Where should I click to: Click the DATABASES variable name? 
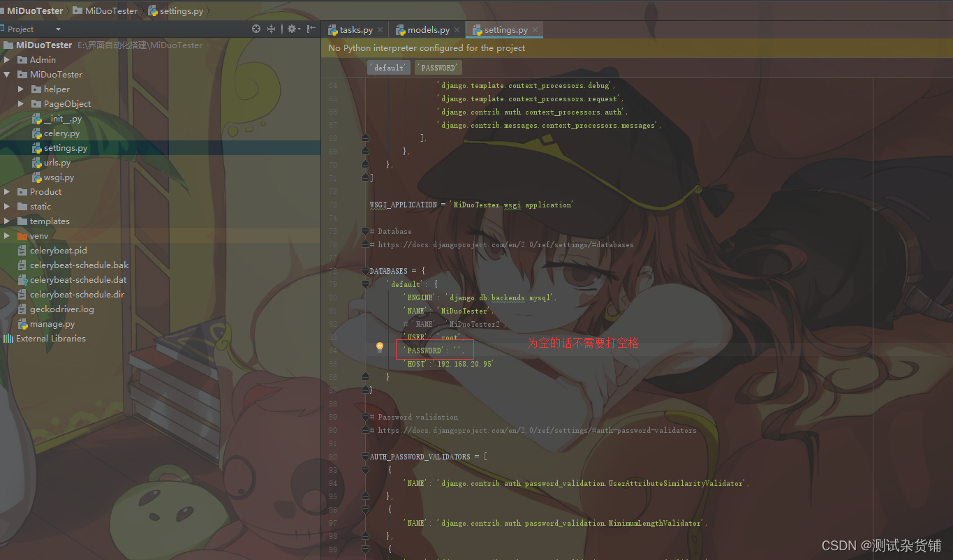[x=388, y=271]
